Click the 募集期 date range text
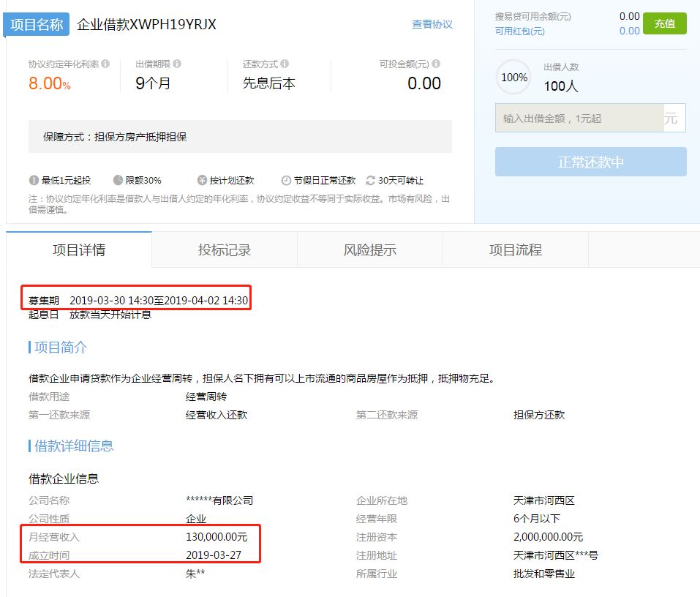 click(159, 301)
